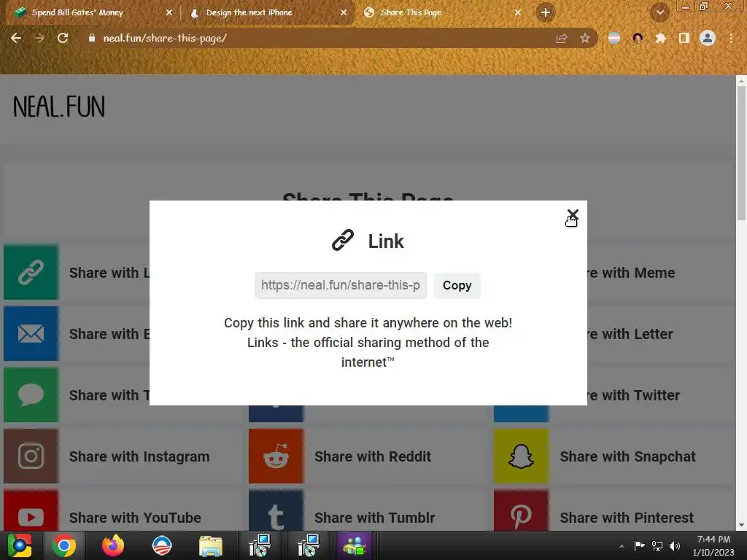
Task: Choose Share with Pinterest
Action: (x=627, y=518)
